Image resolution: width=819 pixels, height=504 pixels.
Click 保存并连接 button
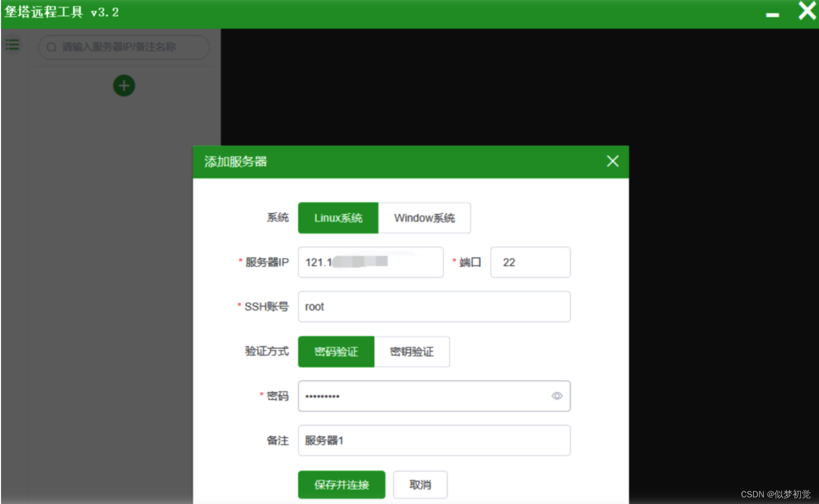[x=342, y=485]
